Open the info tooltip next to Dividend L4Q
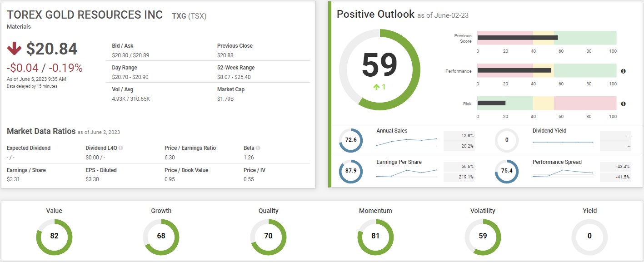Screen dimensions: 644x262 (121, 148)
